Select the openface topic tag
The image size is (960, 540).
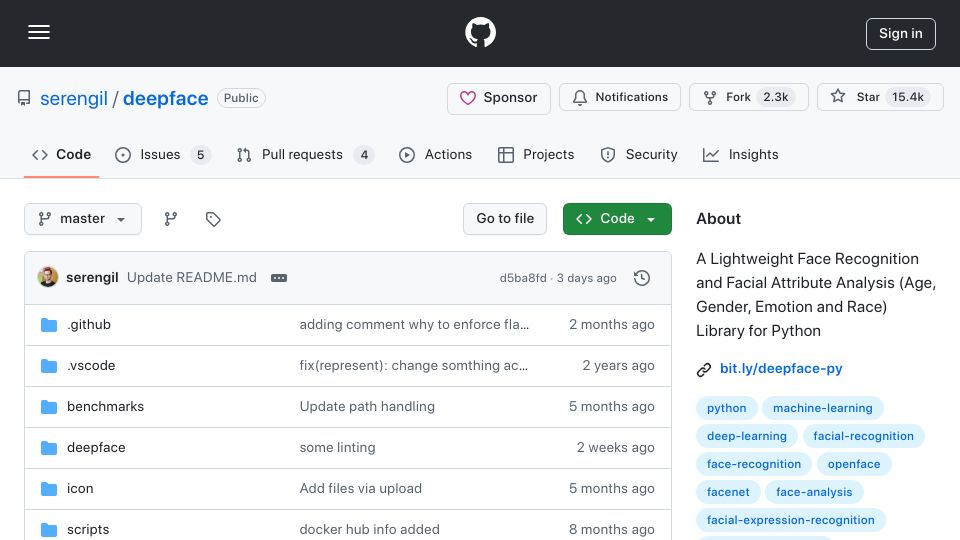click(853, 464)
